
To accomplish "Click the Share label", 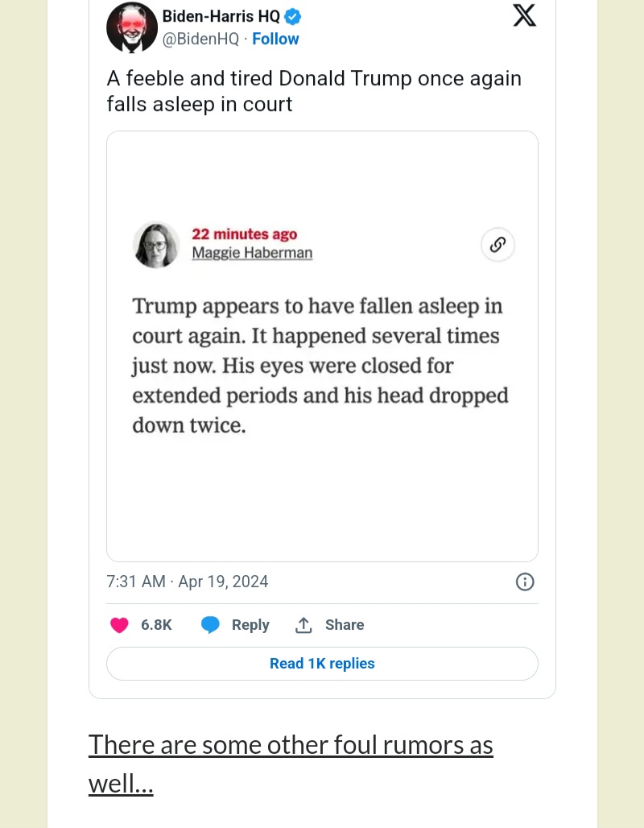I will 345,625.
